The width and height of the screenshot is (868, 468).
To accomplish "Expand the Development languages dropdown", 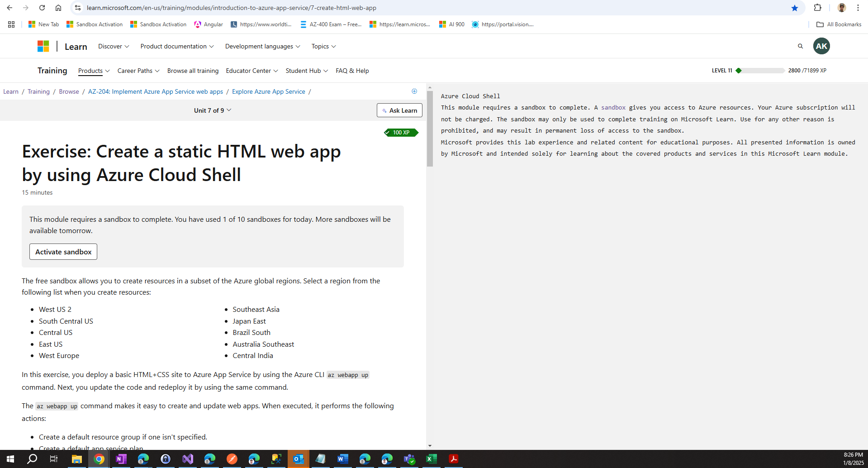I will [x=262, y=46].
